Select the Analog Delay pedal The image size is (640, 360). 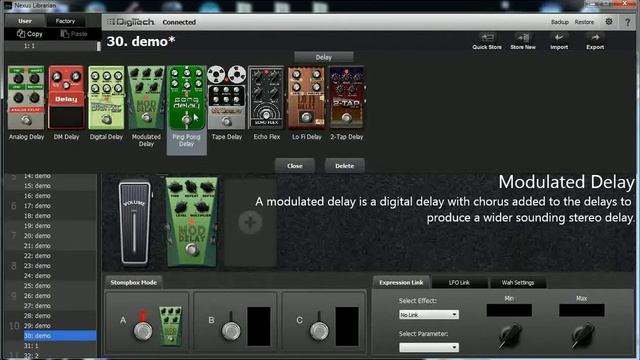pos(26,98)
